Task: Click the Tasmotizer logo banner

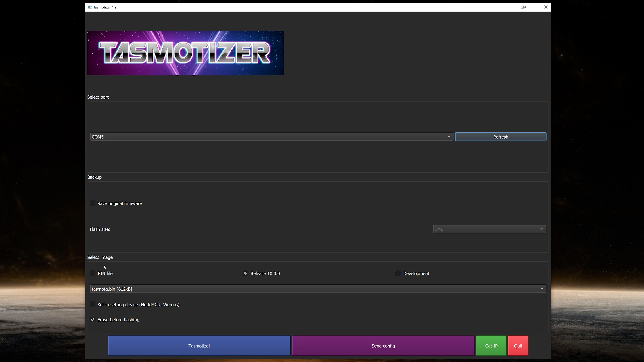Action: tap(185, 53)
